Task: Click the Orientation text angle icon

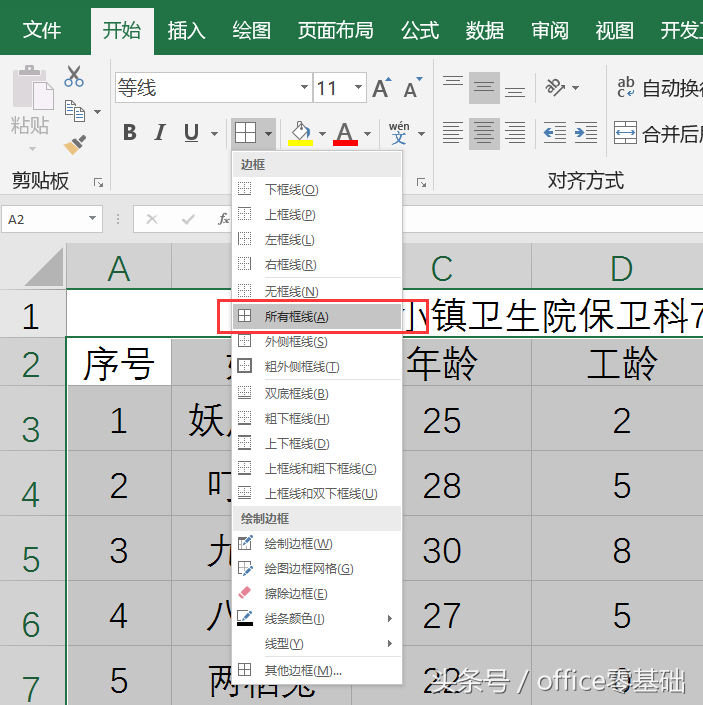Action: click(555, 88)
